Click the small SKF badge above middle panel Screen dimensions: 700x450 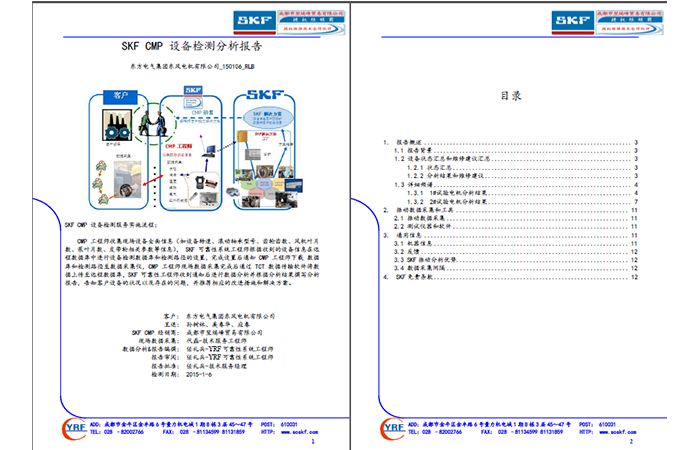pyautogui.click(x=193, y=91)
